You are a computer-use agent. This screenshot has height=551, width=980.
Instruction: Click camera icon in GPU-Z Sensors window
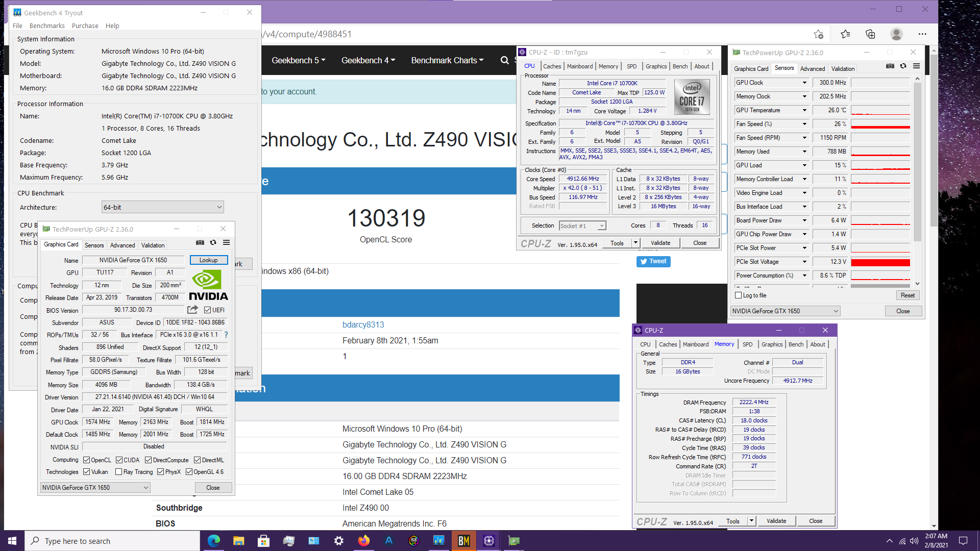pyautogui.click(x=890, y=66)
